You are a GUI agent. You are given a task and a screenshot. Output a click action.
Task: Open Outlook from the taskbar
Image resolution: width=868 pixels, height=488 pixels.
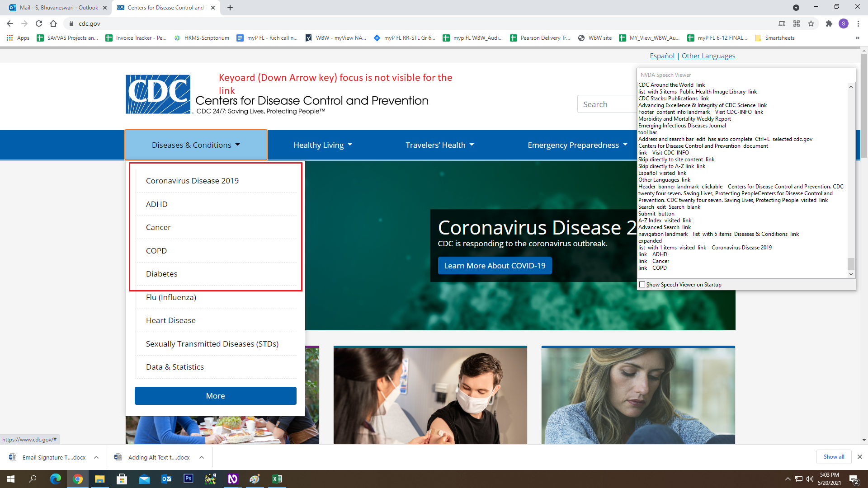(166, 479)
